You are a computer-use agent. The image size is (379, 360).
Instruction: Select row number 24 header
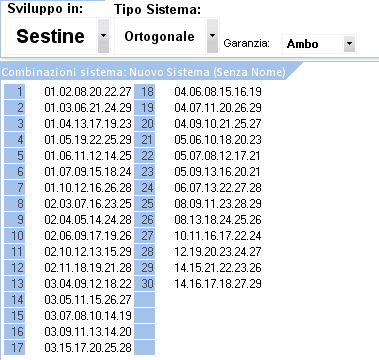pyautogui.click(x=145, y=187)
